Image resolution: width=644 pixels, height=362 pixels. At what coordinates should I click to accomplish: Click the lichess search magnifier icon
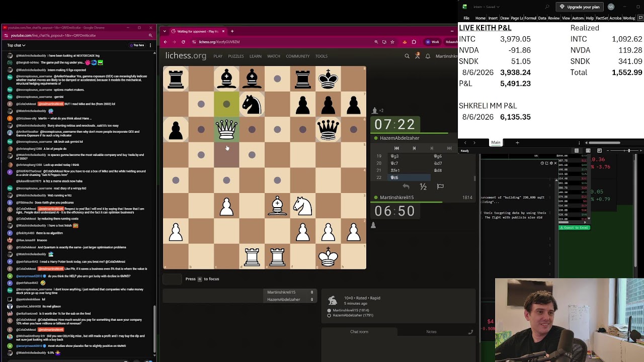pyautogui.click(x=407, y=56)
